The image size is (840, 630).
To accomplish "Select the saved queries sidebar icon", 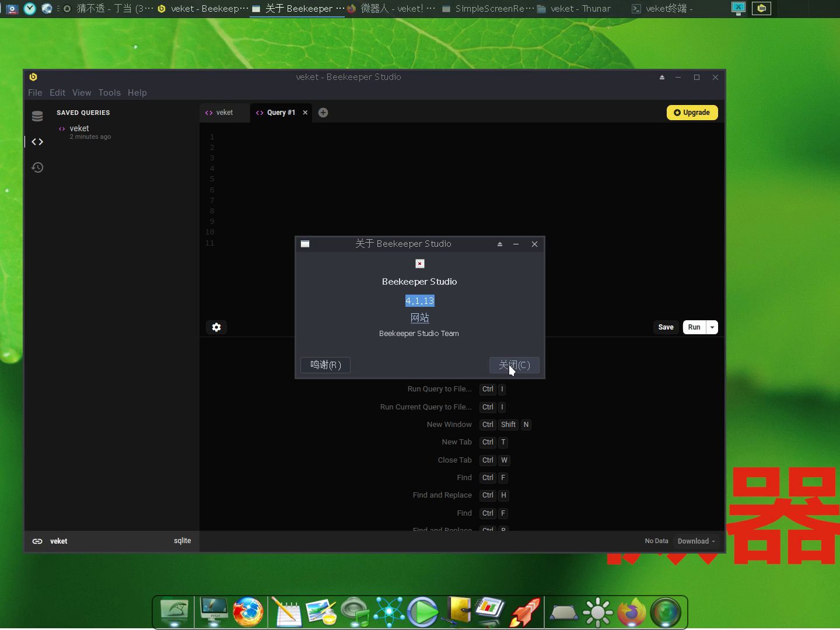I will (37, 142).
